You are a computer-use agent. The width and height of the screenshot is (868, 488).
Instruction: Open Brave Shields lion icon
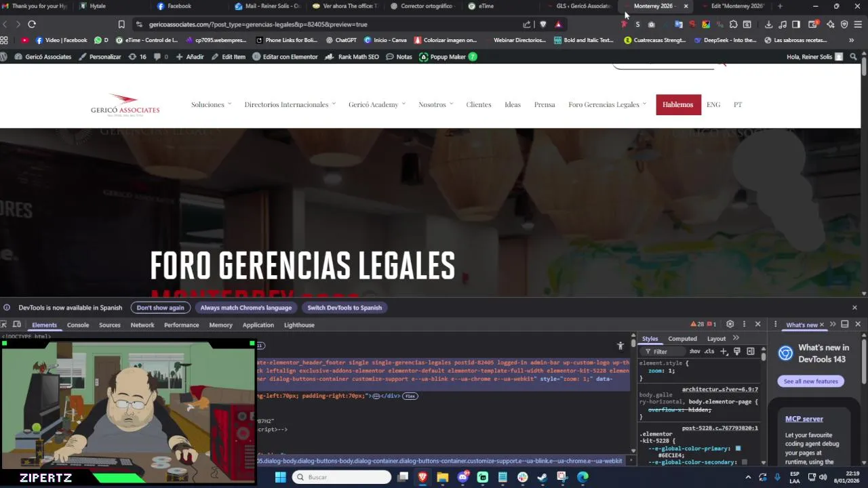[543, 24]
